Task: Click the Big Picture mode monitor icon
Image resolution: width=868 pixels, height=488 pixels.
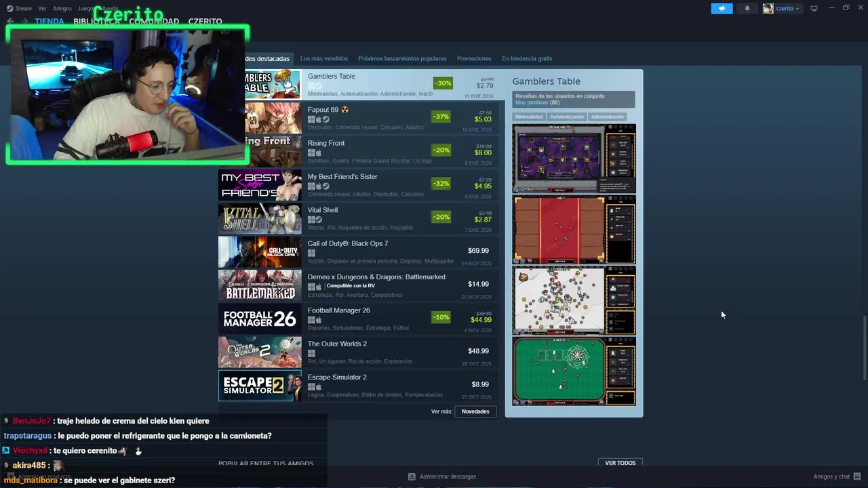Action: pyautogui.click(x=814, y=8)
